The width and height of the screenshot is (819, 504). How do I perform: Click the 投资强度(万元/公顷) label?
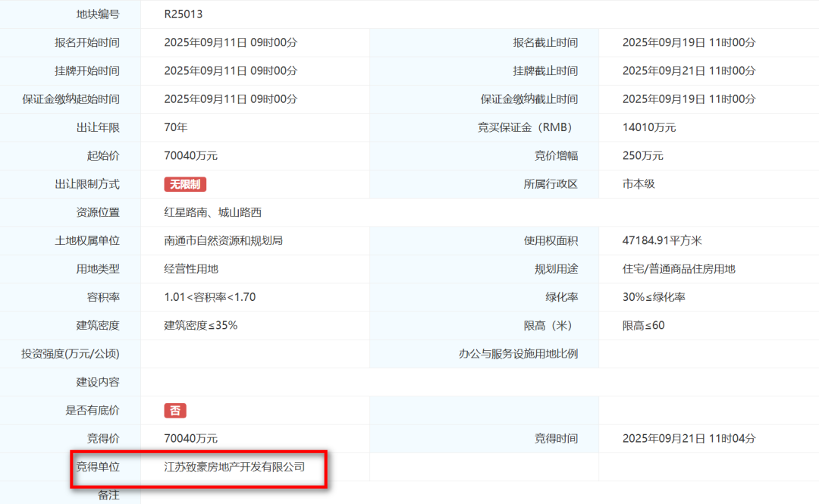pos(71,354)
